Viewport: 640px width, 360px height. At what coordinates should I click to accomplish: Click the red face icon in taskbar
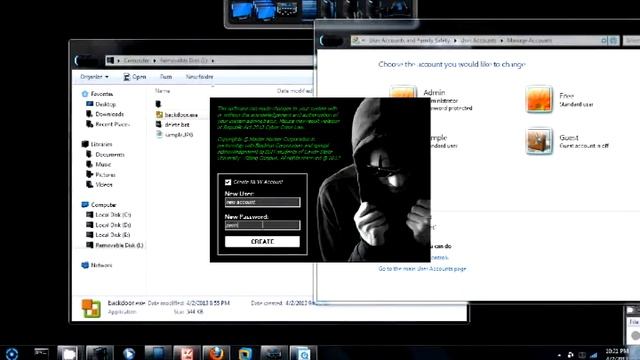point(187,353)
